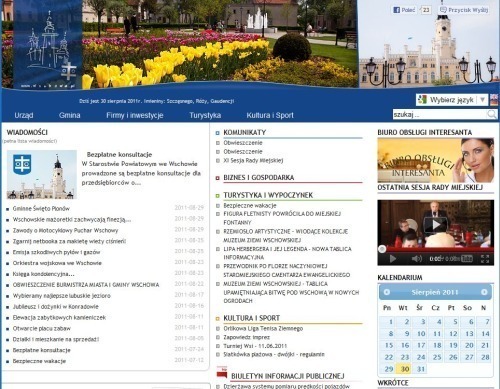Open the Wybierz język language dropdown

pos(452,100)
